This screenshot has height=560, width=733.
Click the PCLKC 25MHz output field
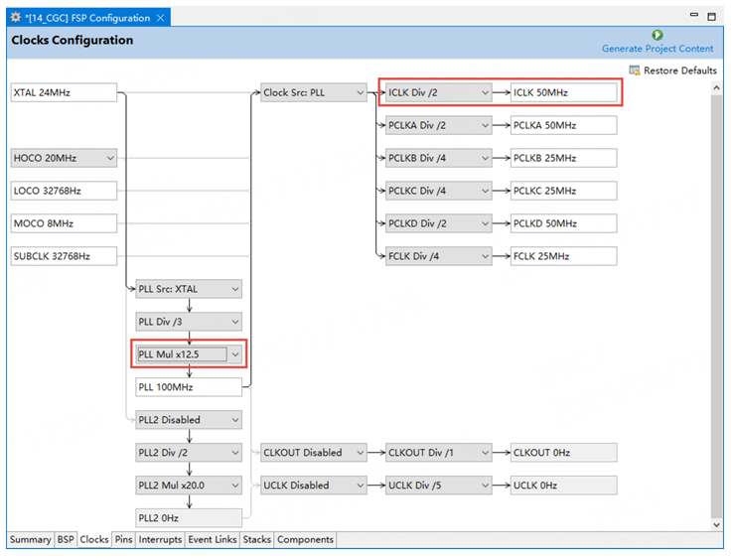pos(564,191)
